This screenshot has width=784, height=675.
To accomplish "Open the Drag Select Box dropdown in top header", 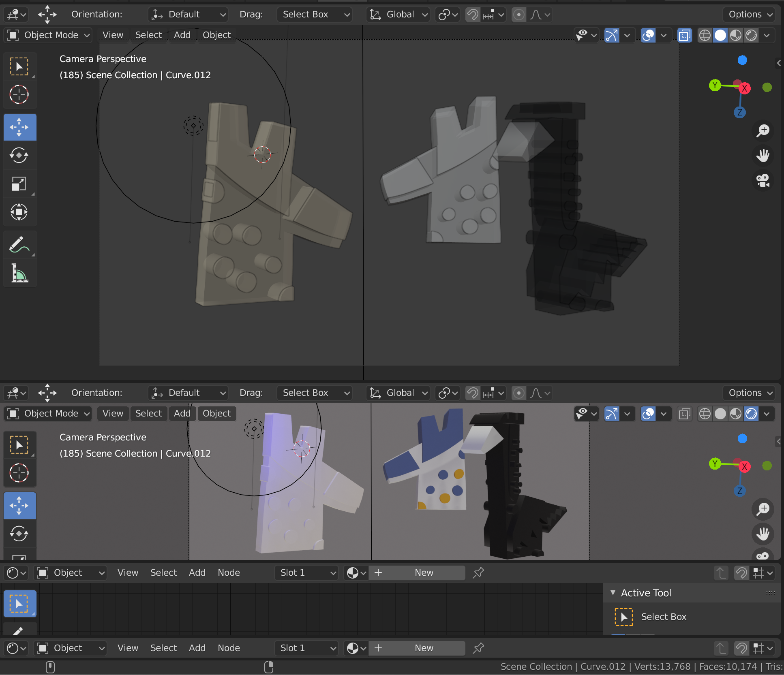I will coord(314,15).
